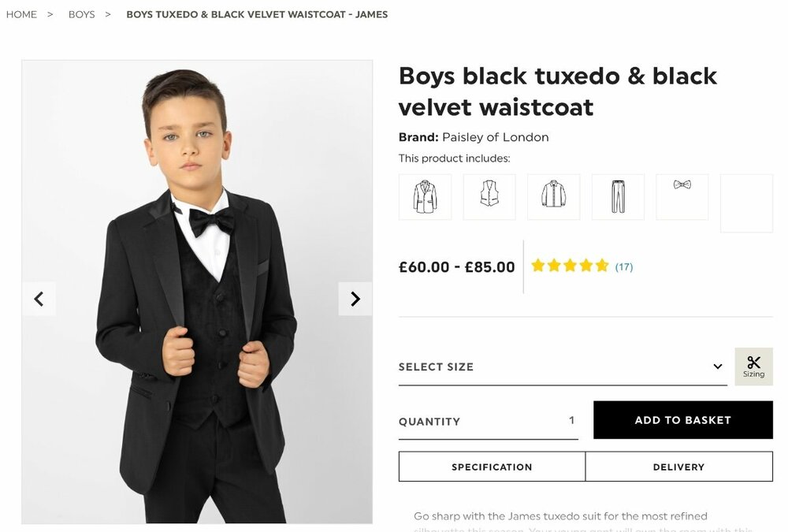Open the 17 reviews link
Image resolution: width=788 pixels, height=532 pixels.
(624, 267)
